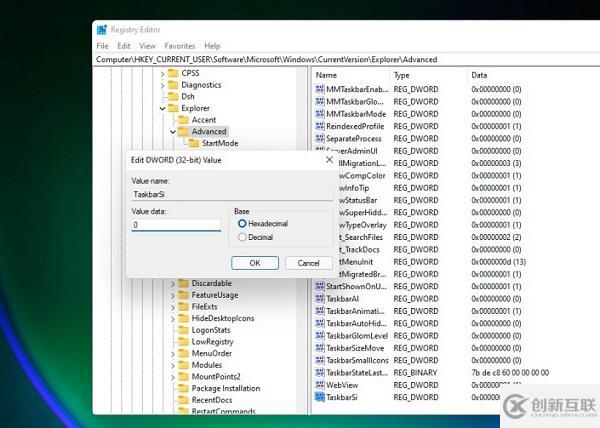Click the registry path address bar
The image size is (600, 428).
[346, 60]
